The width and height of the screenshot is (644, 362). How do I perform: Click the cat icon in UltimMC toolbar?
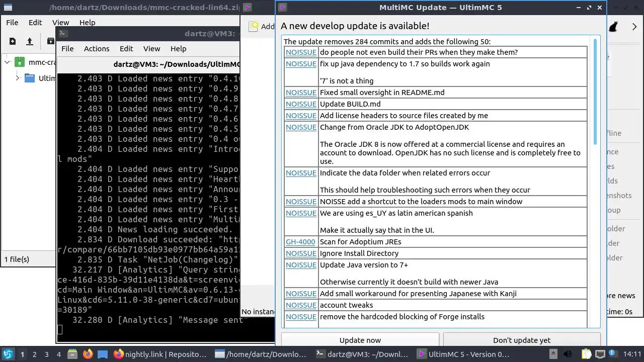click(613, 27)
